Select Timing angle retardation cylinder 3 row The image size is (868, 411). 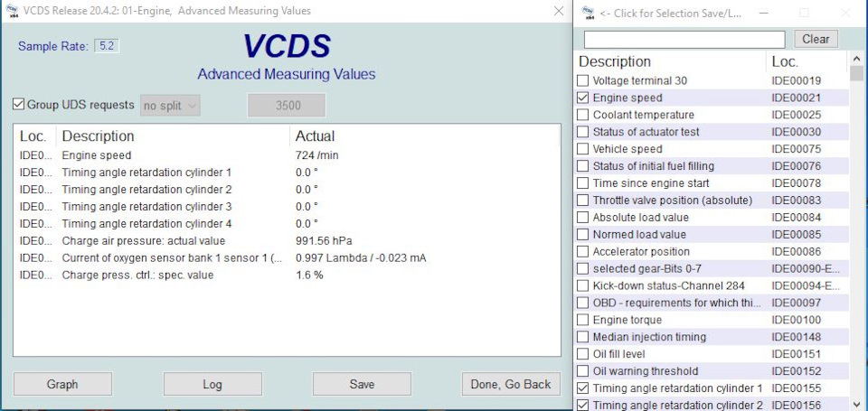tap(287, 207)
